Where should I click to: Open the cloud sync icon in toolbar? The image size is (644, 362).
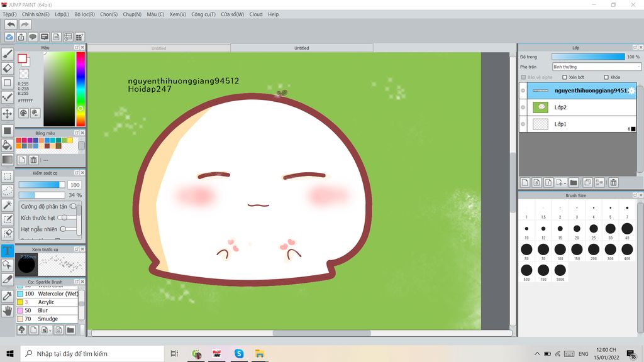pos(9,37)
